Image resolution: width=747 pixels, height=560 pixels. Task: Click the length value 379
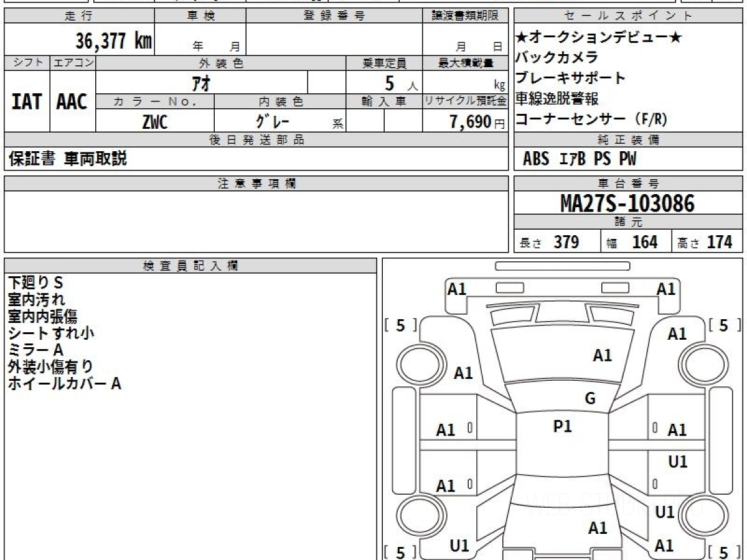tap(566, 242)
